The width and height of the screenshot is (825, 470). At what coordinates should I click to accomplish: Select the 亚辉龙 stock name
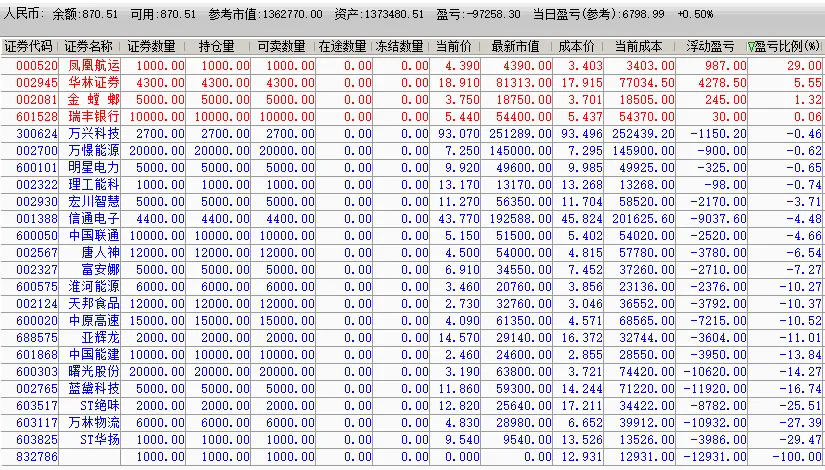100,338
